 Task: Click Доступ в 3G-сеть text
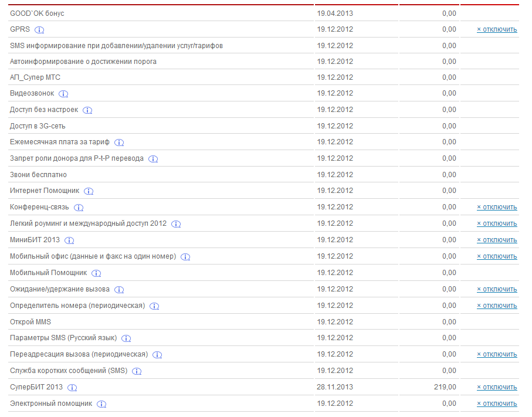click(38, 126)
